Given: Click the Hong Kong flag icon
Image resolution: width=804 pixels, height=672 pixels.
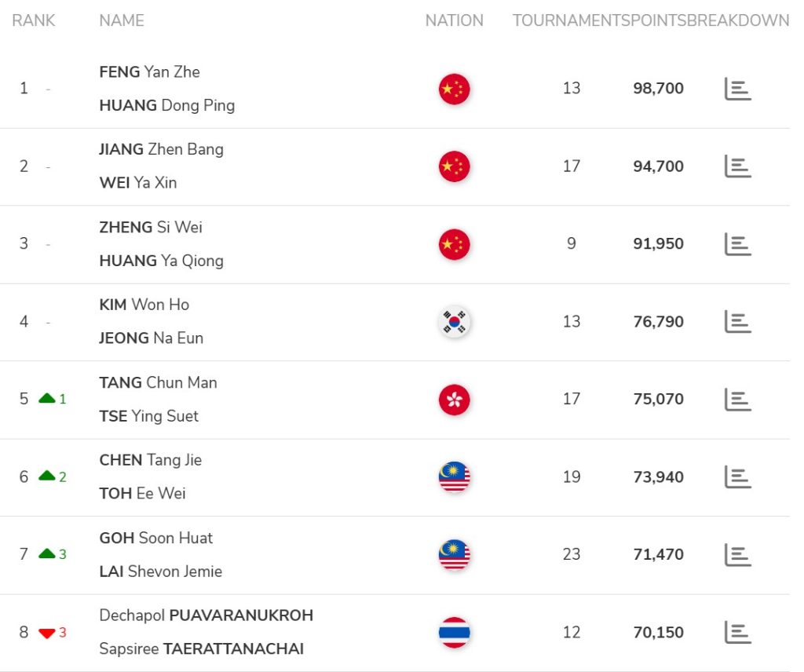Looking at the screenshot, I should (x=455, y=400).
